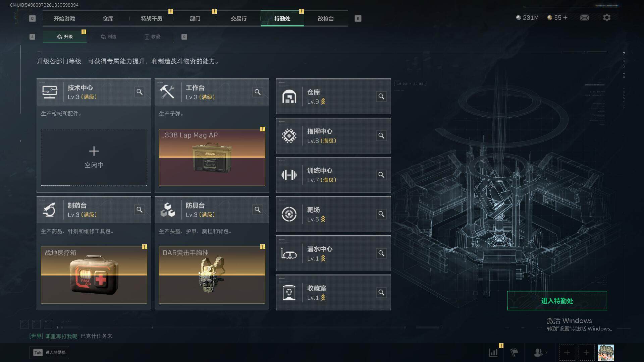The image size is (644, 362).
Task: Add currency with plus next to 55
Action: coord(565,17)
